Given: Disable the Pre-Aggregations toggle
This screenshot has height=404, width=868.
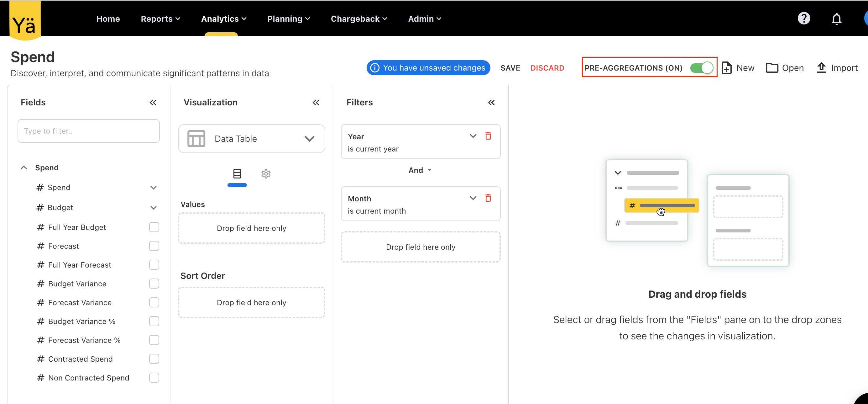Looking at the screenshot, I should pos(702,68).
